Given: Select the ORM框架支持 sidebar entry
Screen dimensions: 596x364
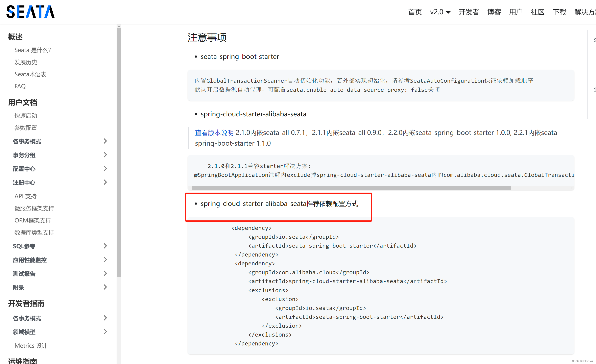Looking at the screenshot, I should 32,220.
